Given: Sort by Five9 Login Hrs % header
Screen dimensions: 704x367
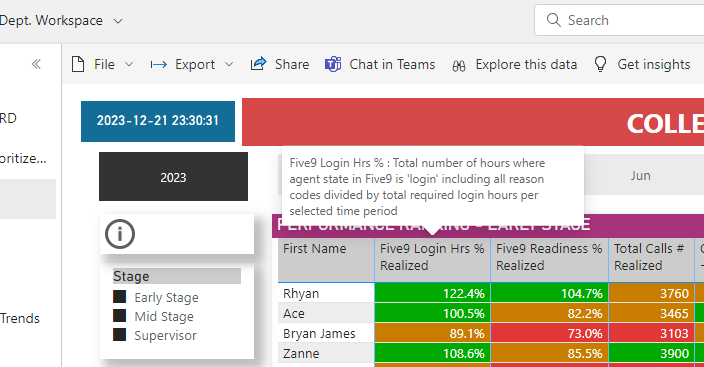Looking at the screenshot, I should click(432, 260).
